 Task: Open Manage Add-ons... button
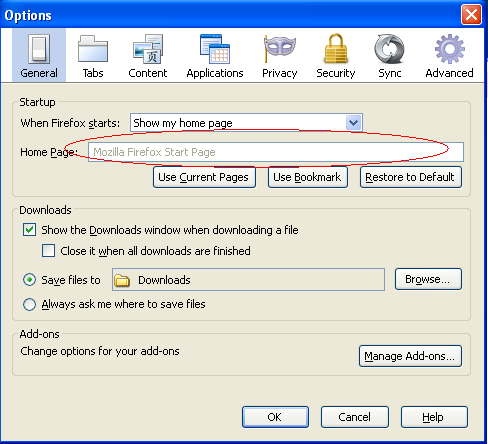(410, 356)
